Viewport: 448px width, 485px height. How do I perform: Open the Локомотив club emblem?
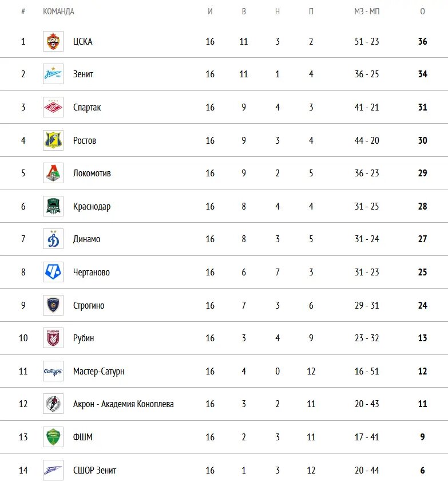pos(53,173)
